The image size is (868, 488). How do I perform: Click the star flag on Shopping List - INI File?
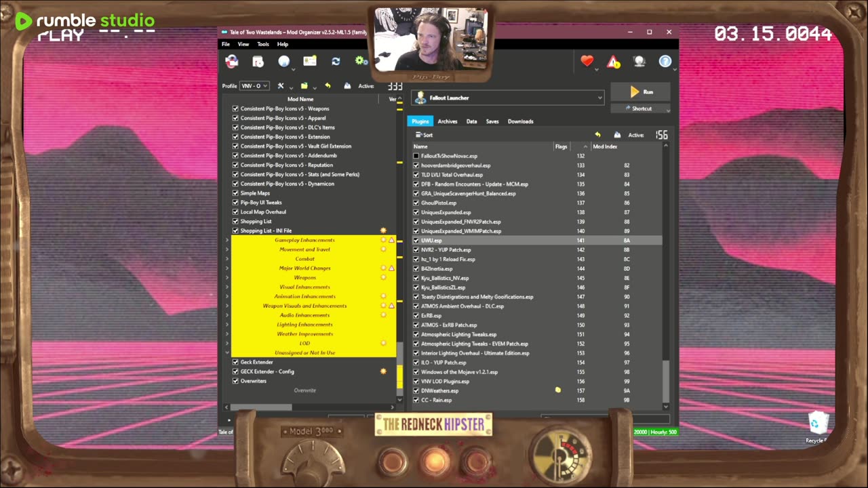[x=383, y=230]
